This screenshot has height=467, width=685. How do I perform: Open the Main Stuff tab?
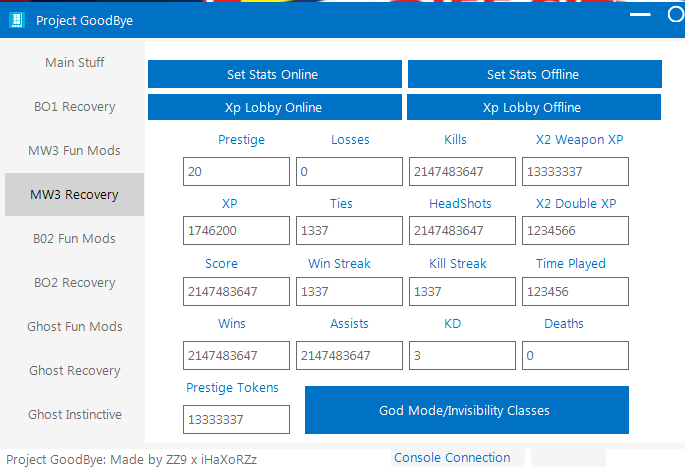pyautogui.click(x=75, y=63)
